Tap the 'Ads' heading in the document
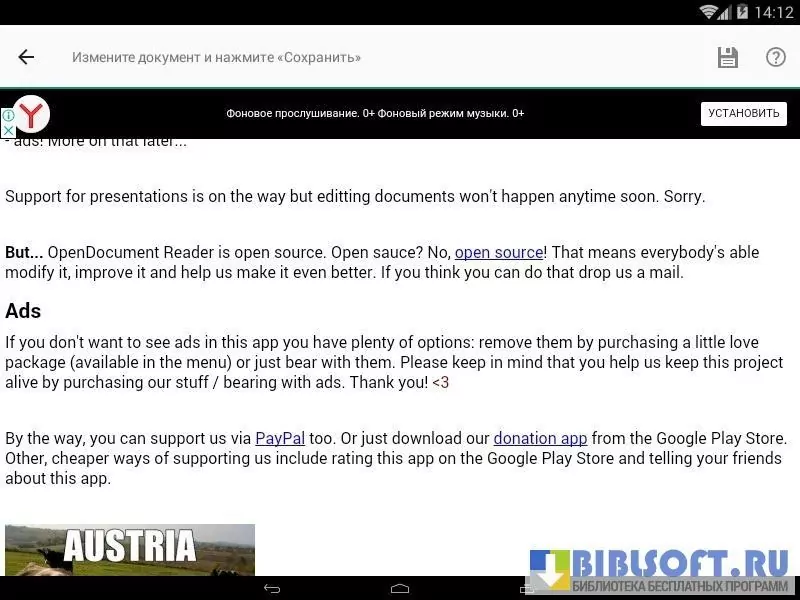 tap(23, 311)
